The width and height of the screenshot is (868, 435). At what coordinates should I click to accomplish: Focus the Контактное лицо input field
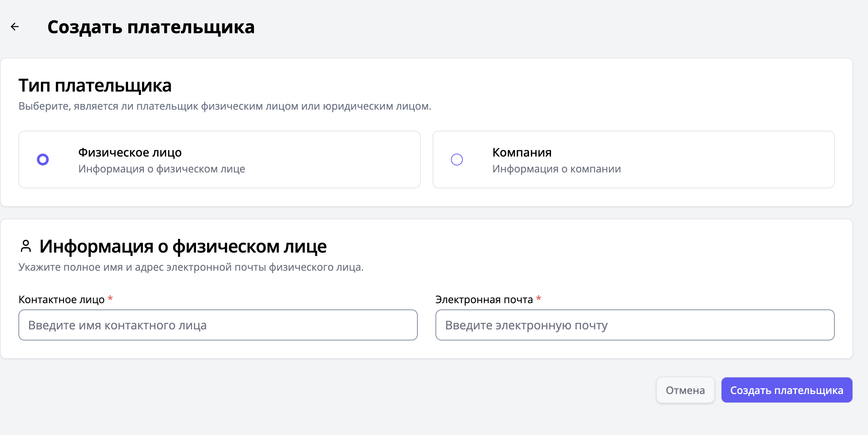(x=218, y=325)
